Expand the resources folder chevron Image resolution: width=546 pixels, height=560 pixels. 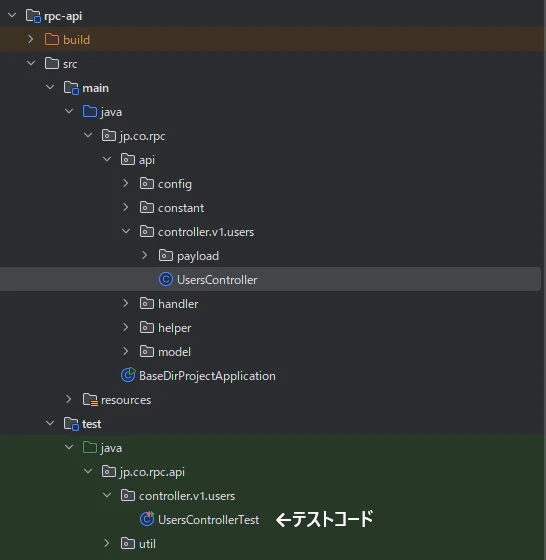(x=69, y=399)
